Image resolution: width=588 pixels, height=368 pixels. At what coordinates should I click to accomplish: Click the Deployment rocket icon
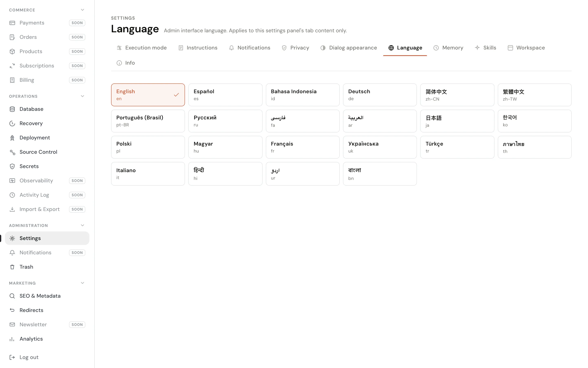(12, 138)
